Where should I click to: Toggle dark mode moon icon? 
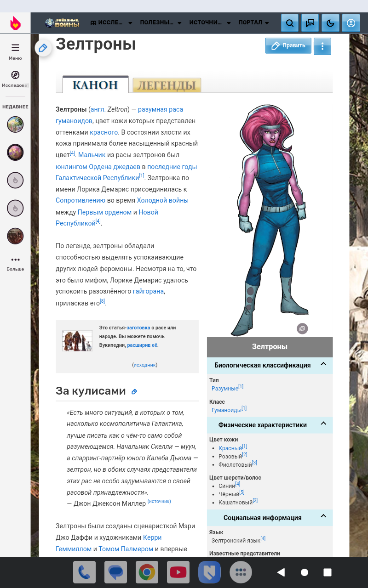tap(330, 23)
